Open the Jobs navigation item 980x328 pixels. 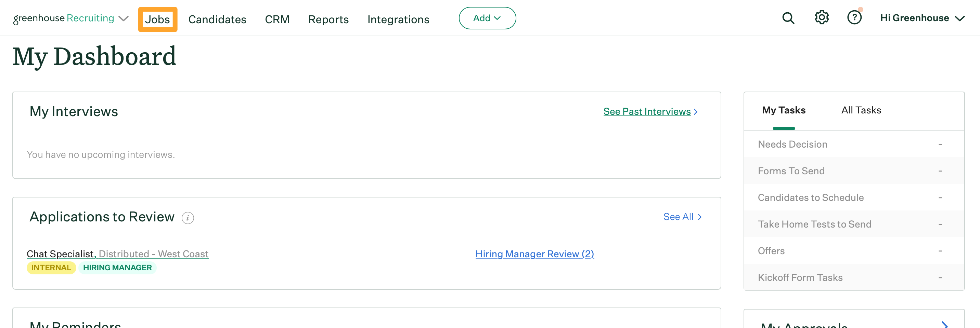pos(157,19)
